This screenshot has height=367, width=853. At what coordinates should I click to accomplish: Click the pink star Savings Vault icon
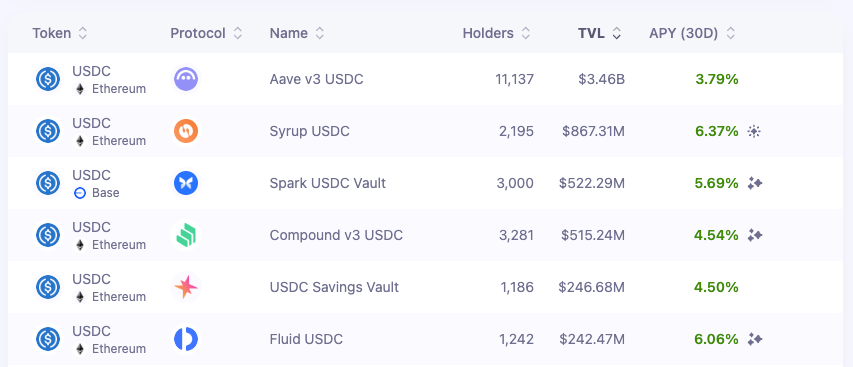(x=186, y=287)
